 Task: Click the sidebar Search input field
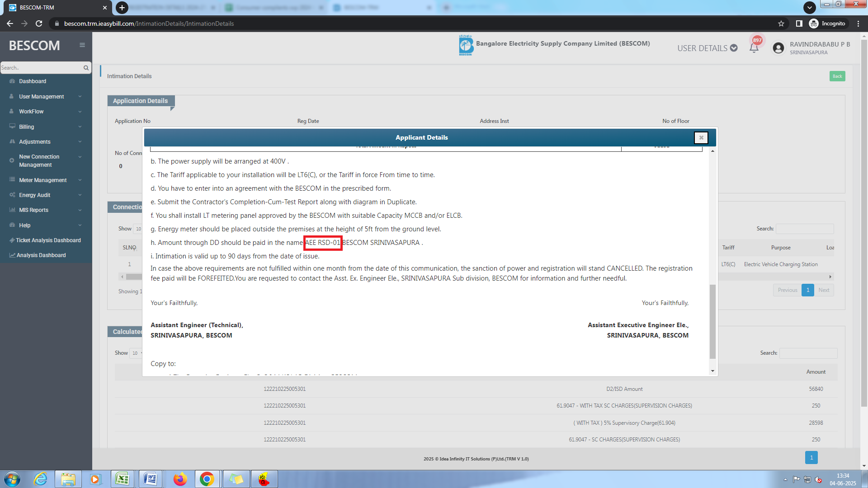coord(42,68)
